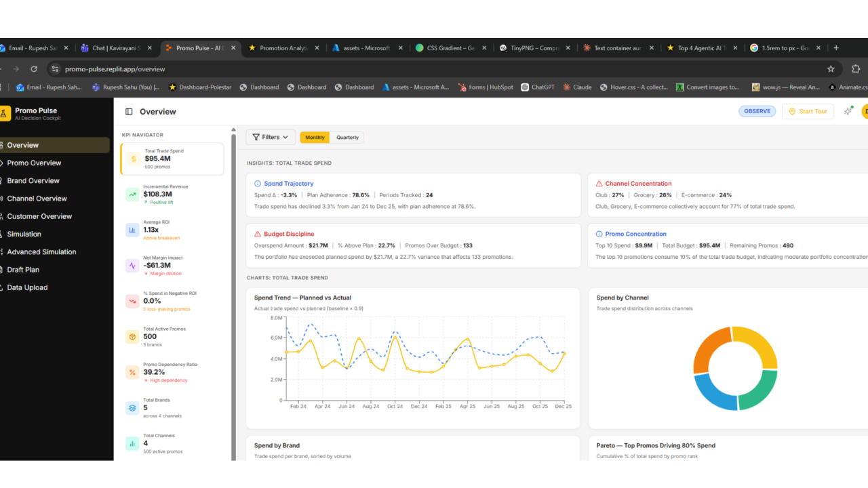
Task: Select the Monthly view toggle
Action: pos(315,138)
